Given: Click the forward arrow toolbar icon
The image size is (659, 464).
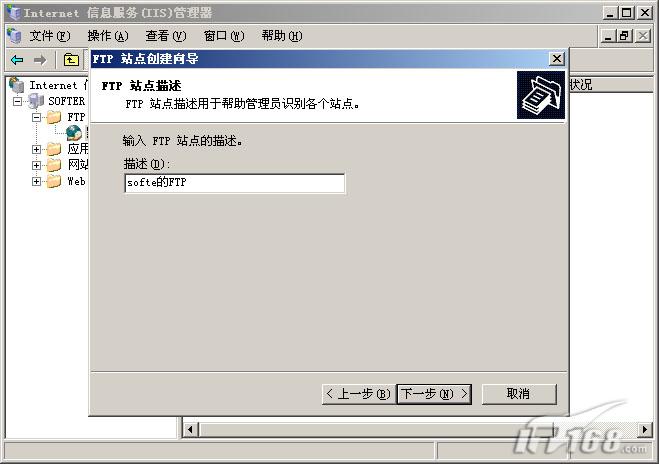Looking at the screenshot, I should 40,60.
